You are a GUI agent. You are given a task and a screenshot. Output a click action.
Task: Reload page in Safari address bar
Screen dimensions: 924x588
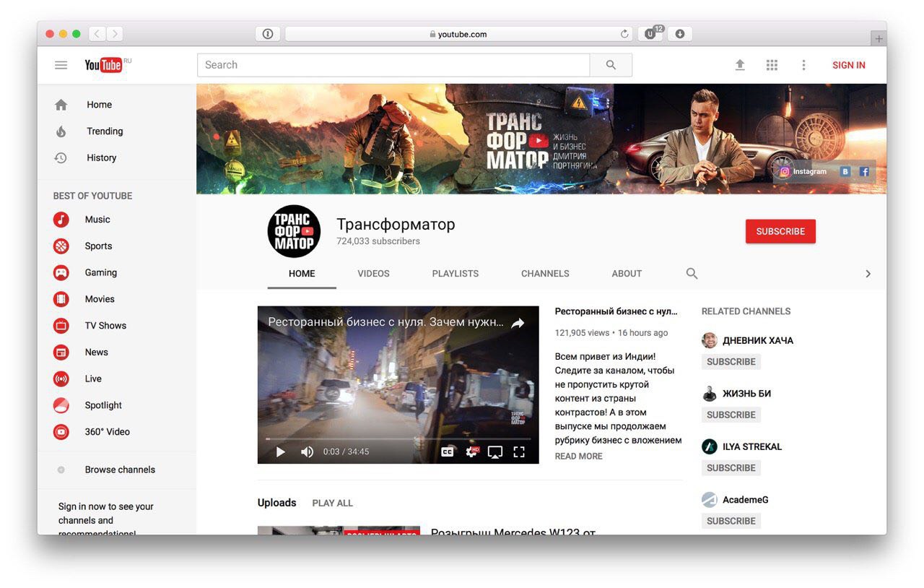pos(624,34)
